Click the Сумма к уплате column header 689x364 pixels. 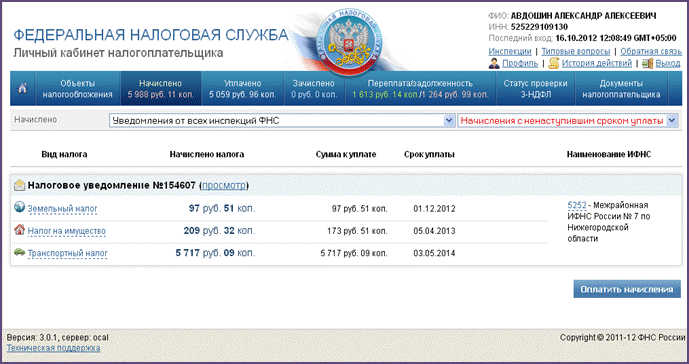(x=346, y=154)
